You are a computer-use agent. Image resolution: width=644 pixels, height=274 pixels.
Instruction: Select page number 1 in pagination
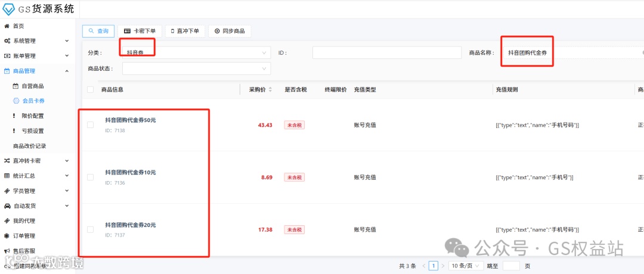point(434,266)
